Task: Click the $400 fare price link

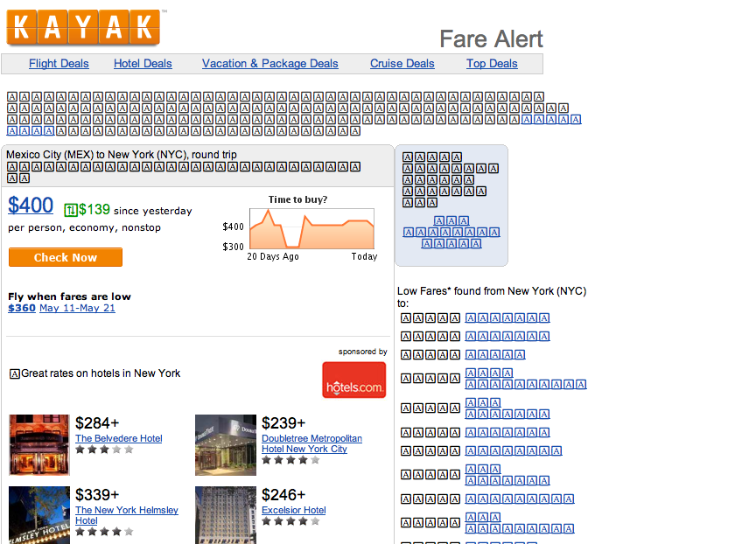Action: 31,206
